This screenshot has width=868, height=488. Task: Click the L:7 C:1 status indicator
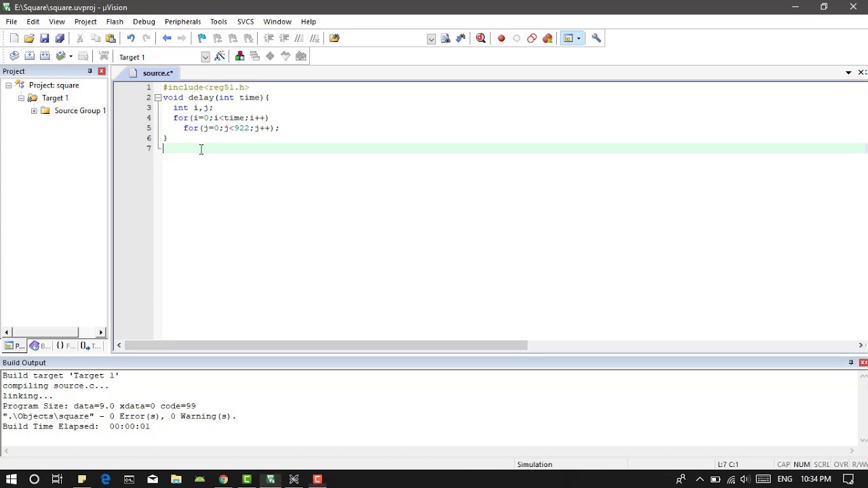[x=728, y=464]
